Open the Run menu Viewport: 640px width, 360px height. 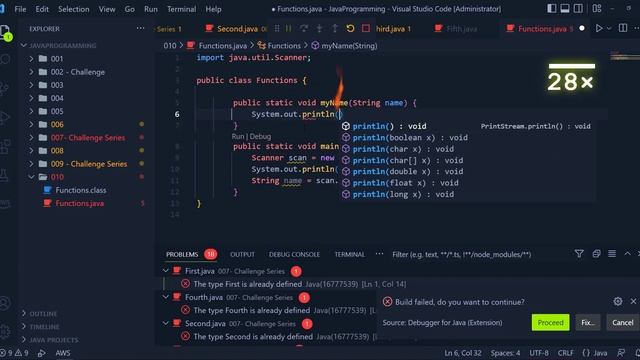coord(151,9)
